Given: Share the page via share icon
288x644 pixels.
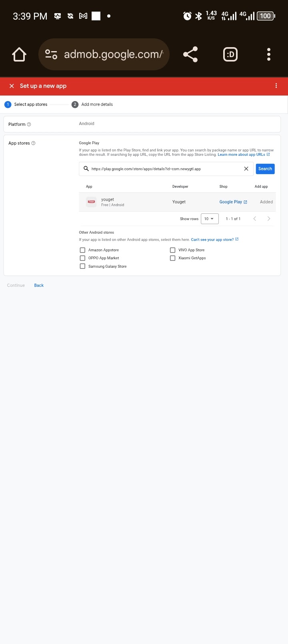Looking at the screenshot, I should pyautogui.click(x=190, y=54).
